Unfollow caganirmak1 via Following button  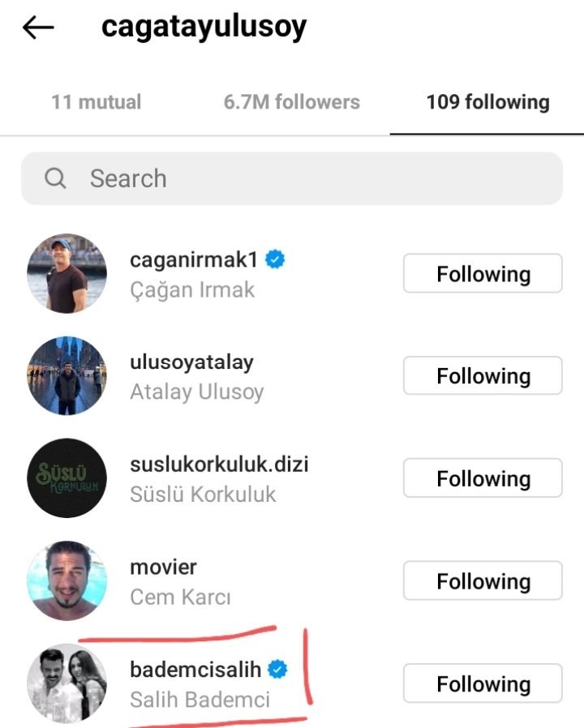483,274
